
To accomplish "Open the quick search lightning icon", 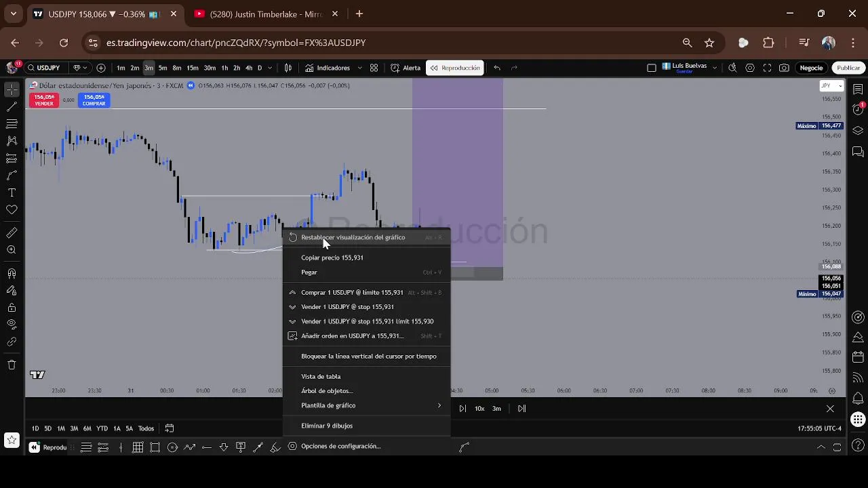I will (x=732, y=68).
